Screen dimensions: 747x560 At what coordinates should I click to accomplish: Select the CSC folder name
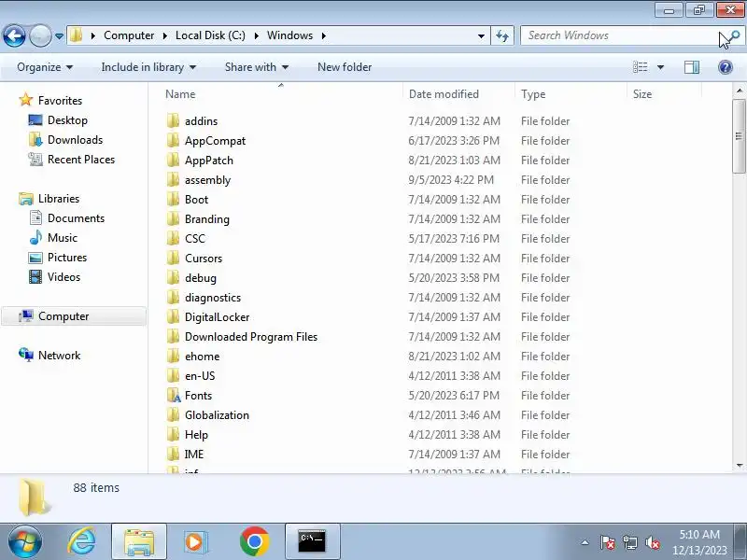click(195, 239)
